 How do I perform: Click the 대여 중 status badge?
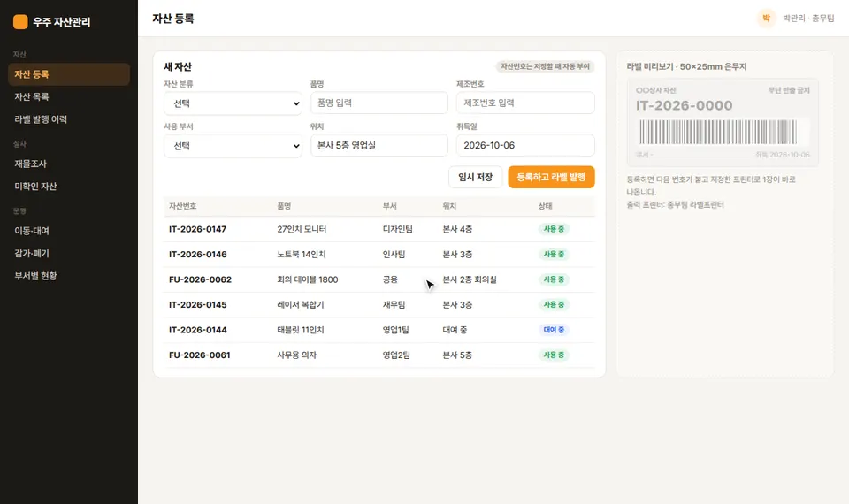(x=554, y=330)
